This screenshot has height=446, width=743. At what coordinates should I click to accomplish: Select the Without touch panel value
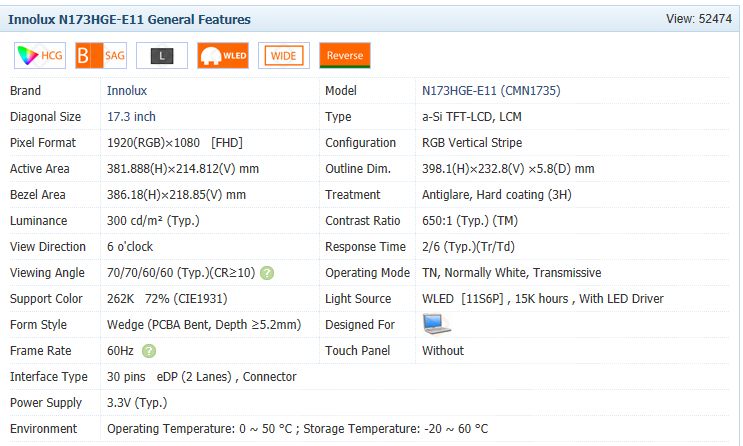tap(443, 351)
